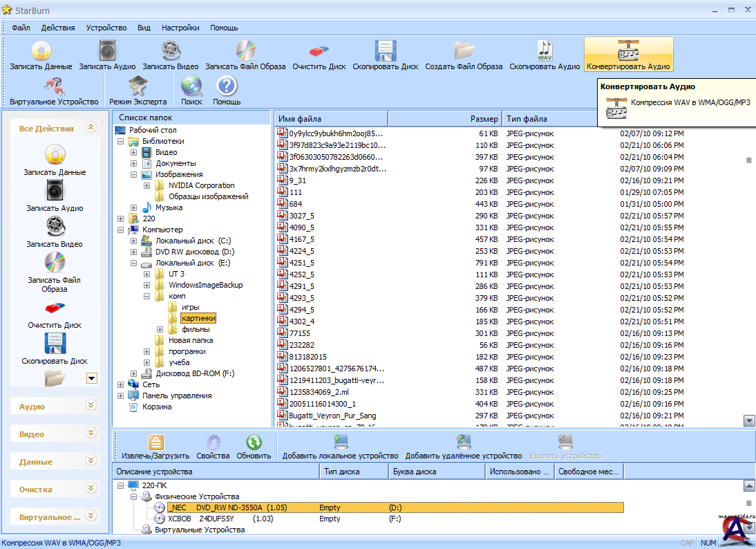This screenshot has width=756, height=549.
Task: Expand the Видео sidebar section
Action: 90,434
